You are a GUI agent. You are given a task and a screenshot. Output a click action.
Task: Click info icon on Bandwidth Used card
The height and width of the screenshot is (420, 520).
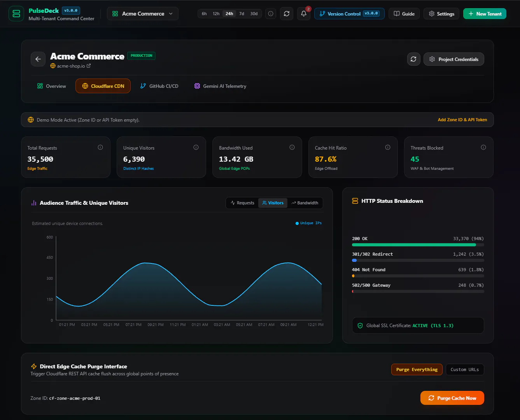point(292,147)
